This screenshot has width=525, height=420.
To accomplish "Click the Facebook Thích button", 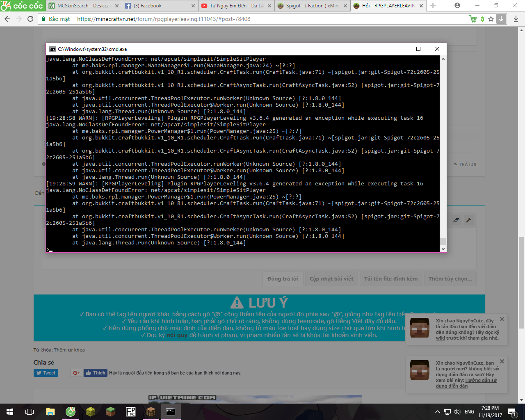I will point(96,373).
